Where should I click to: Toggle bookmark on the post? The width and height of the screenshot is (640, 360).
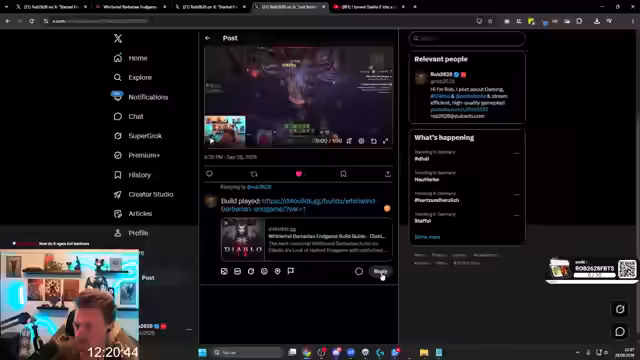[x=343, y=174]
